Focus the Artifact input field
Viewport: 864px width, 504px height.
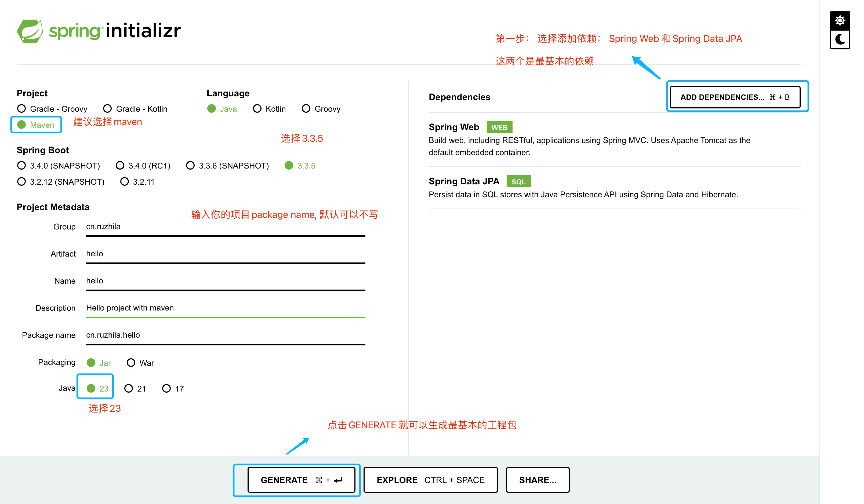pos(226,254)
